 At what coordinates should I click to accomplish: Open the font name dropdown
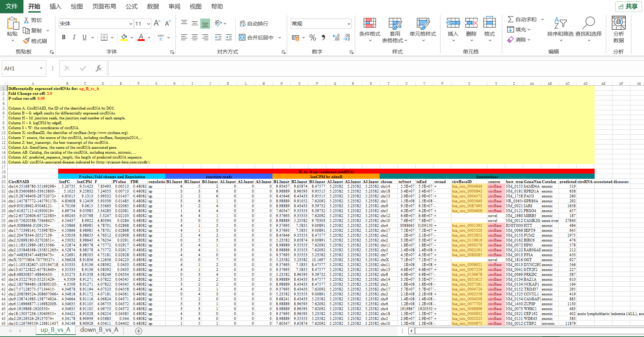tap(131, 23)
